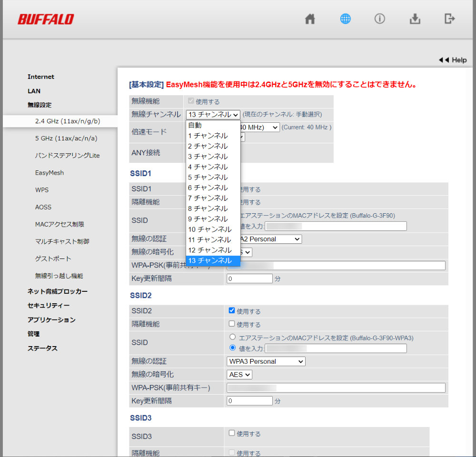The height and width of the screenshot is (457, 476).
Task: Open the 無線設定 menu section
Action: pos(40,105)
